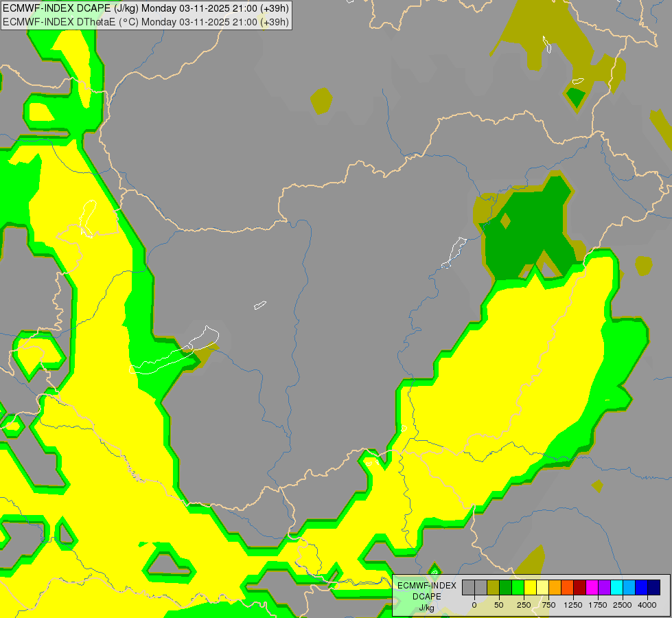Click the J/kg unit label in the legend

pos(427,608)
